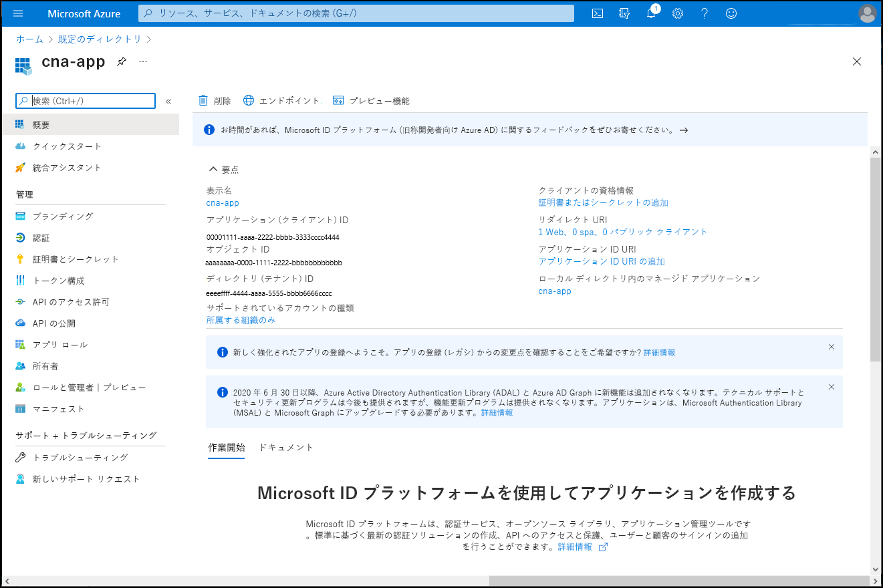Open the portal settings gear
Viewport: 883px width, 588px height.
(678, 13)
